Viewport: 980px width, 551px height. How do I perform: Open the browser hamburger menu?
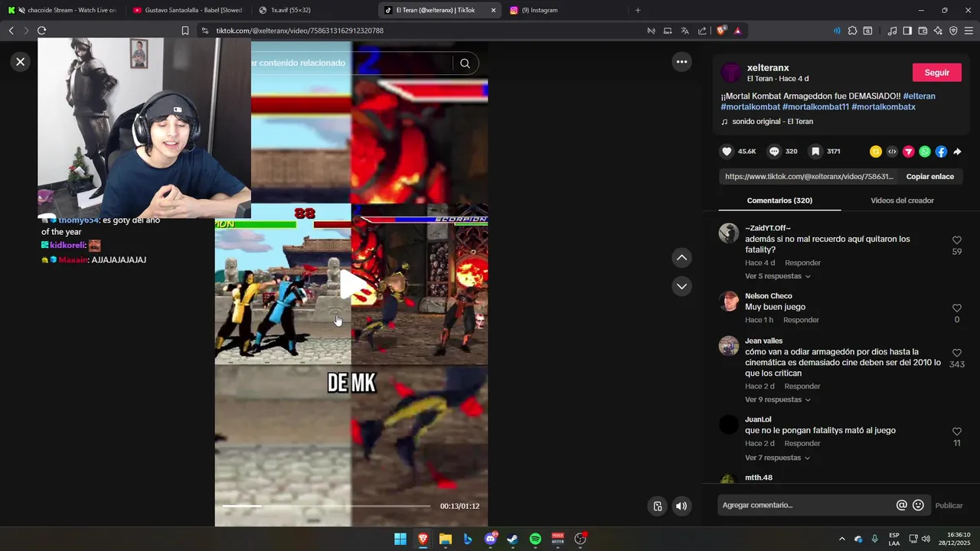969,31
